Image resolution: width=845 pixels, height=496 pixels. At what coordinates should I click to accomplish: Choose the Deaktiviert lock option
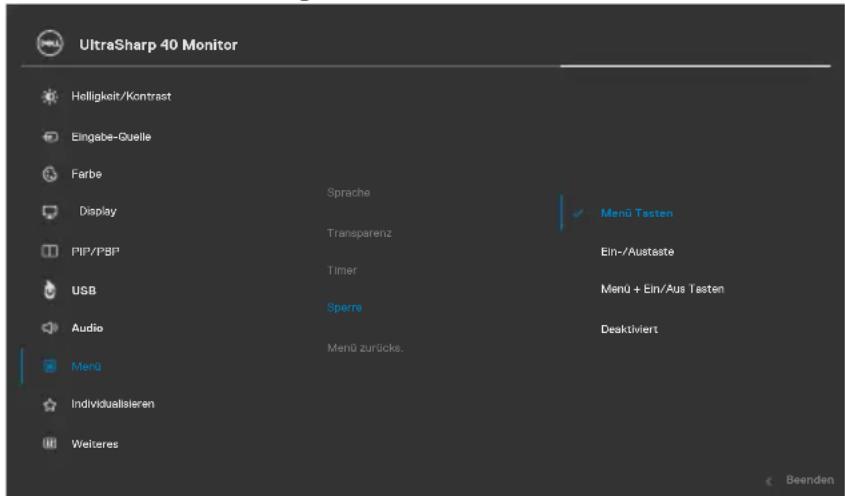pos(629,329)
